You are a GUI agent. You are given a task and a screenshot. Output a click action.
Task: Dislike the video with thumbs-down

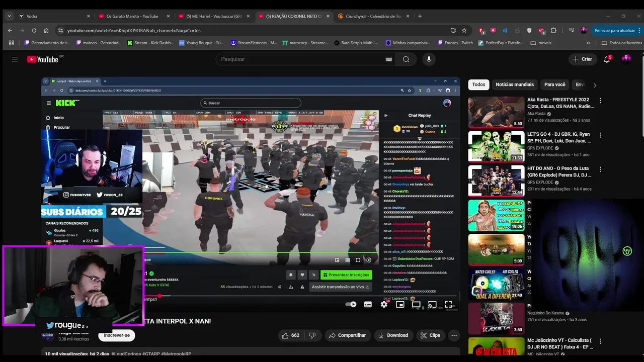click(312, 335)
